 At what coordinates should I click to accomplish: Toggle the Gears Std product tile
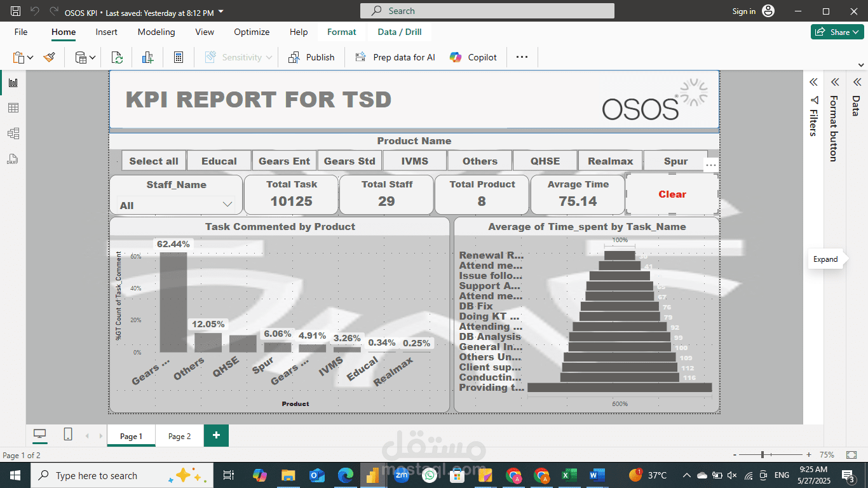pos(349,161)
